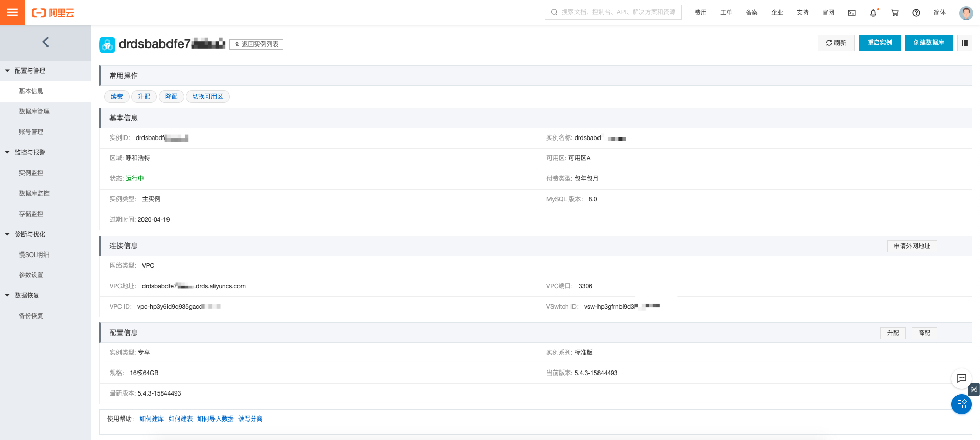Click the Cloud Shell terminal icon
980x440 pixels.
[852, 13]
